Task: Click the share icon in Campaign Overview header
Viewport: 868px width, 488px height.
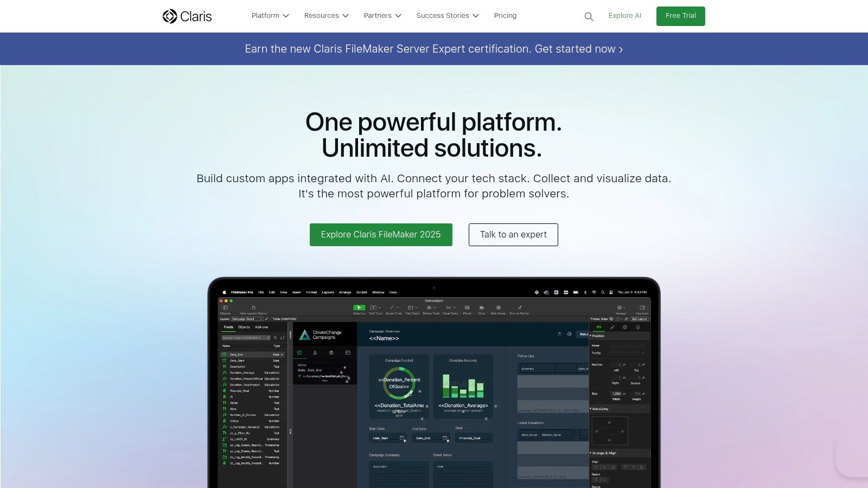Action: (559, 334)
